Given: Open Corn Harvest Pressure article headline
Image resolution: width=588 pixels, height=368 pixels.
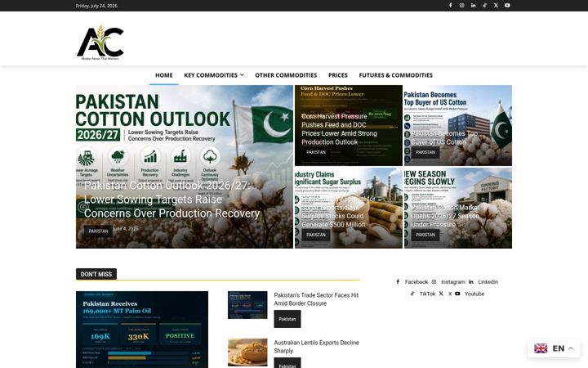Looking at the screenshot, I should pyautogui.click(x=340, y=129).
